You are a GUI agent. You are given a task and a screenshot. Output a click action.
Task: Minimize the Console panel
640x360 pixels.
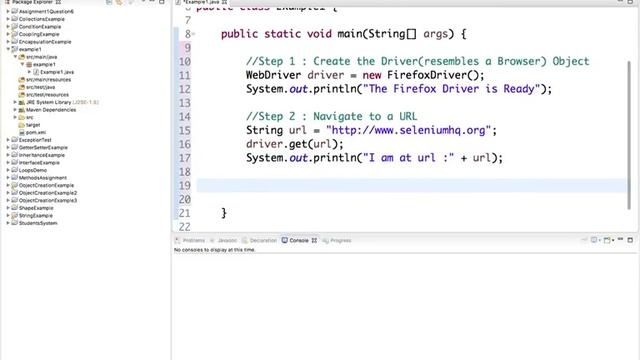pos(620,239)
